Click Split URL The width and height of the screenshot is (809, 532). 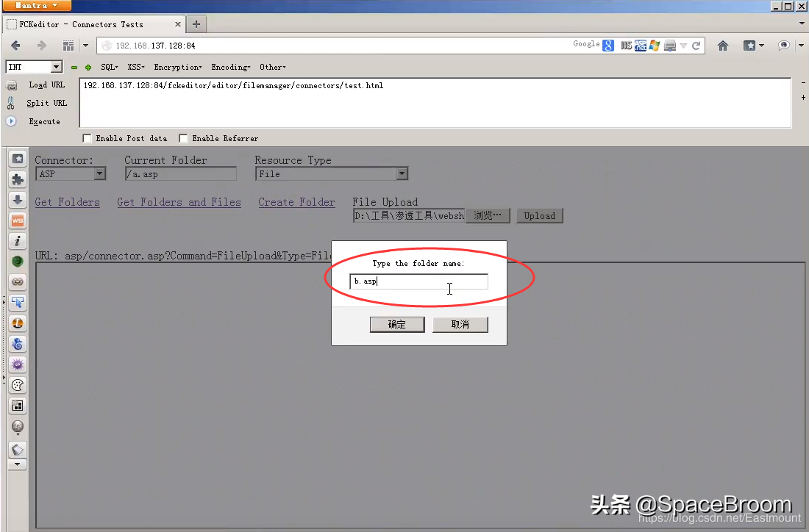(46, 103)
